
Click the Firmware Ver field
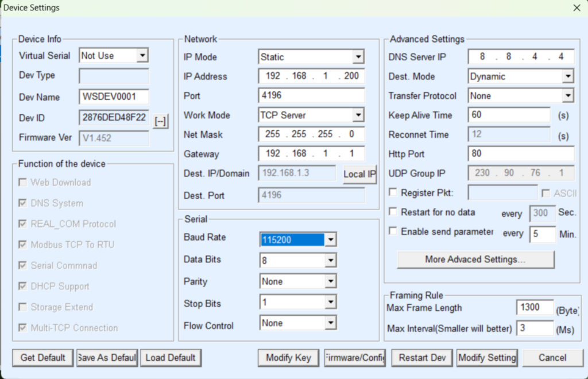[x=114, y=138]
